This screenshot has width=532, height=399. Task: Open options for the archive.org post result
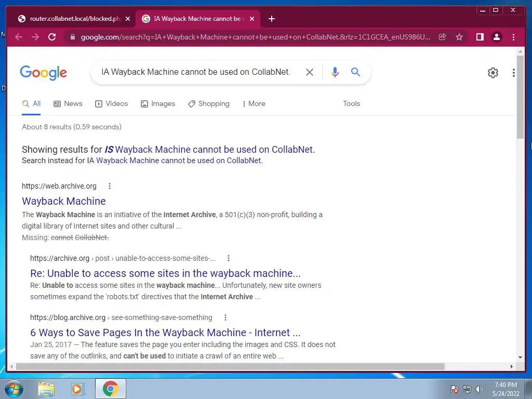tap(229, 258)
